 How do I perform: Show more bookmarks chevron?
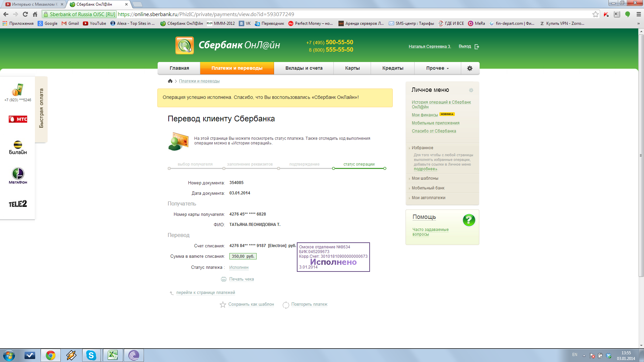point(638,23)
